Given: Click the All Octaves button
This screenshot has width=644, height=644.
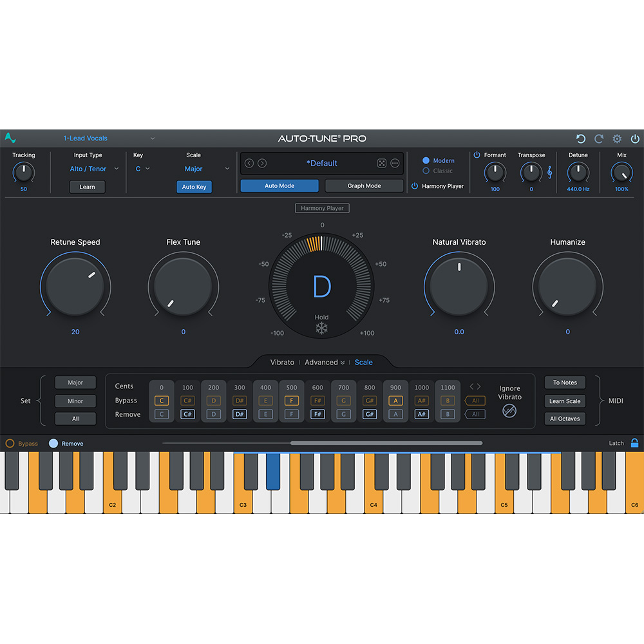Looking at the screenshot, I should point(565,419).
